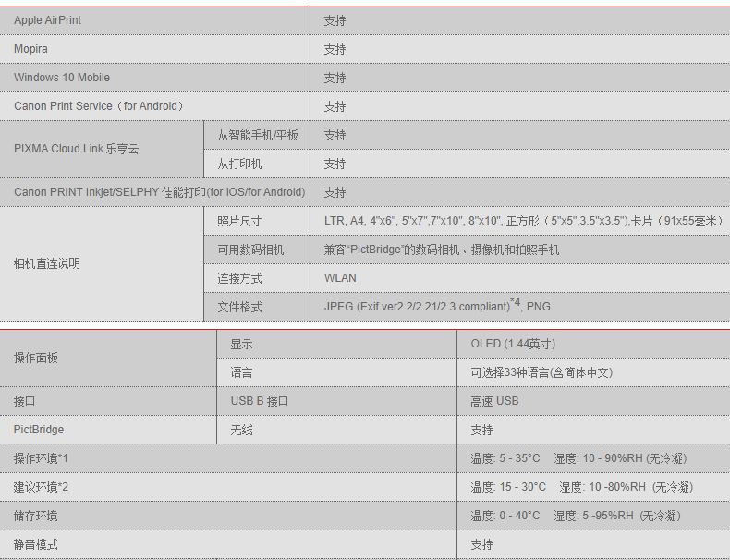Select the 可选择33种语言 value
The height and width of the screenshot is (560, 730).
541,372
